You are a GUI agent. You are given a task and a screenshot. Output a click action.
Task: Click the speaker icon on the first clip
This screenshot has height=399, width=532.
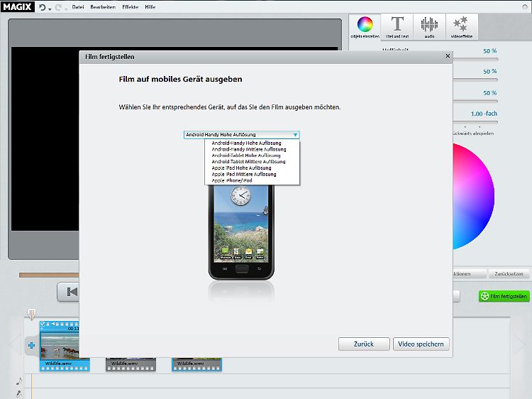[53, 324]
